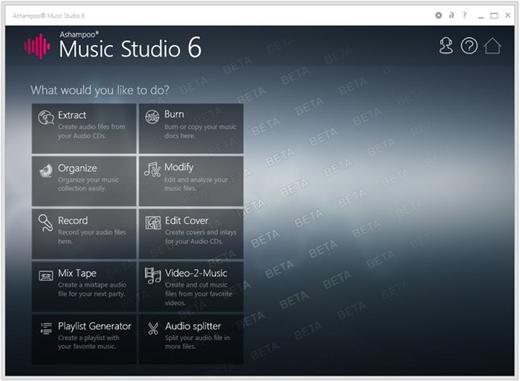
Task: Open the Burn tile title
Action: point(174,114)
